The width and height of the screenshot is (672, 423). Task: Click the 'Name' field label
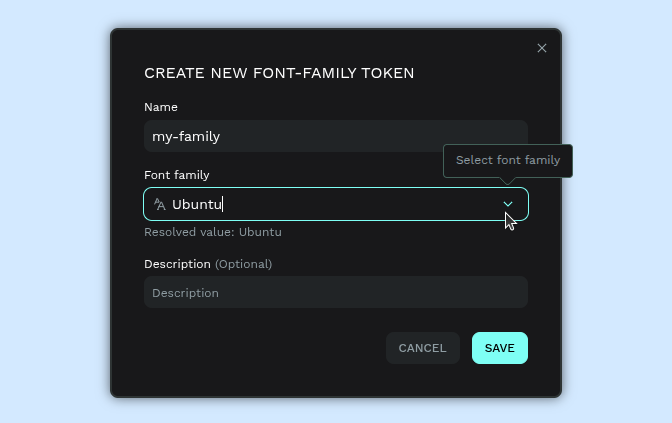point(161,107)
